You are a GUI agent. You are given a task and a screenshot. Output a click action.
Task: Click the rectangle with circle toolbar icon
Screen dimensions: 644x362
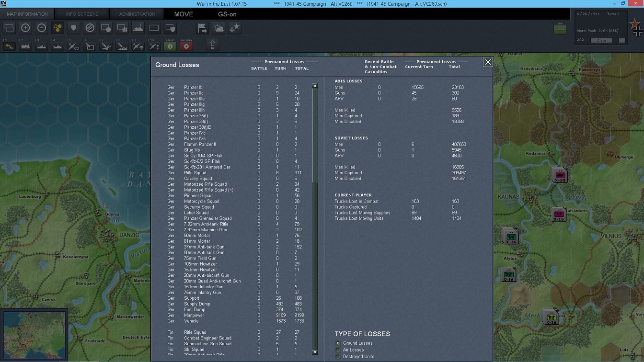(106, 28)
